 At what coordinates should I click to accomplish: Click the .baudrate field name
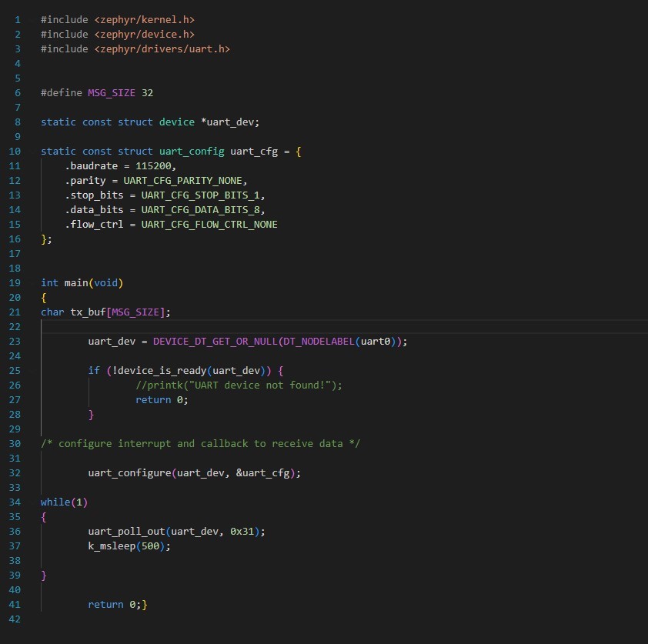tap(91, 166)
